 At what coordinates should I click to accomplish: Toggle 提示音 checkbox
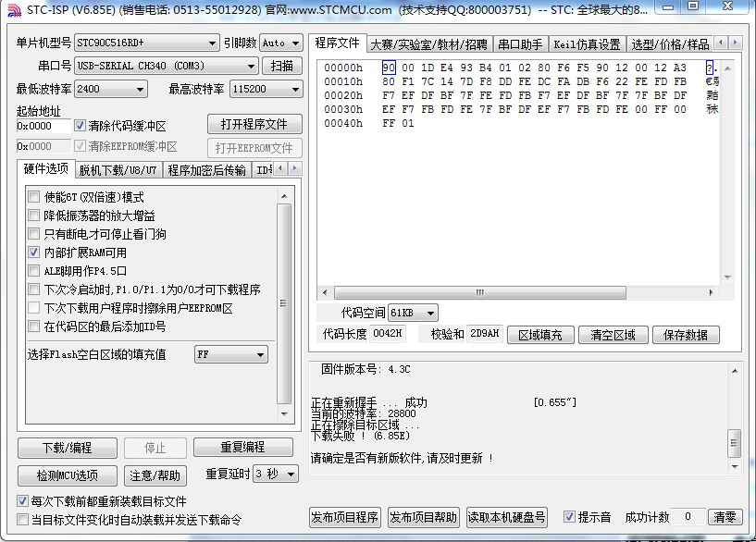569,517
